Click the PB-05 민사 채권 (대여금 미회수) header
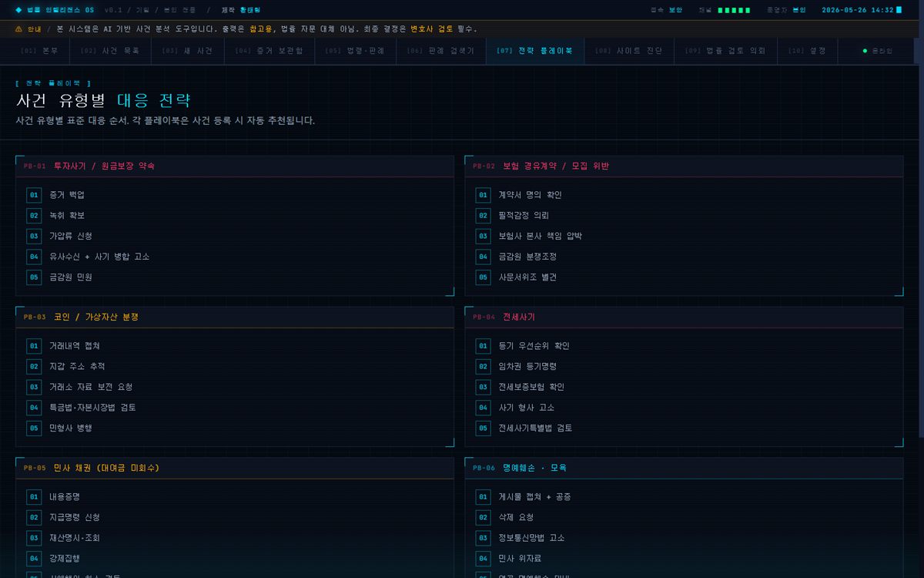Screen dimensions: 924x578 [235, 469]
